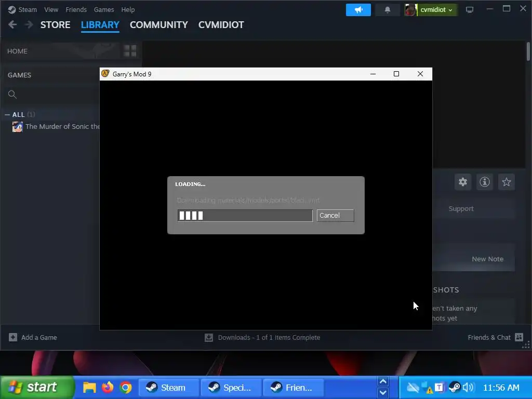532x399 pixels.
Task: Expand the cvmidiot account dropdown
Action: pos(436,10)
